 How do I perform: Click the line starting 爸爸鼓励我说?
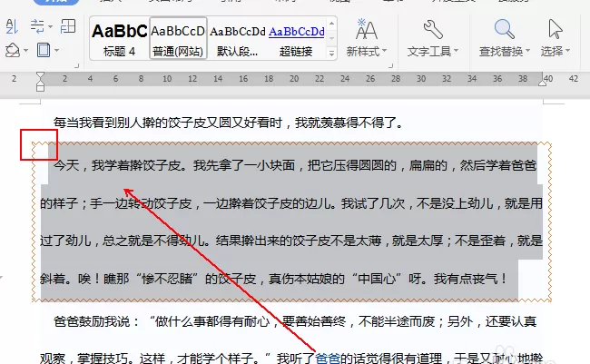click(x=295, y=321)
